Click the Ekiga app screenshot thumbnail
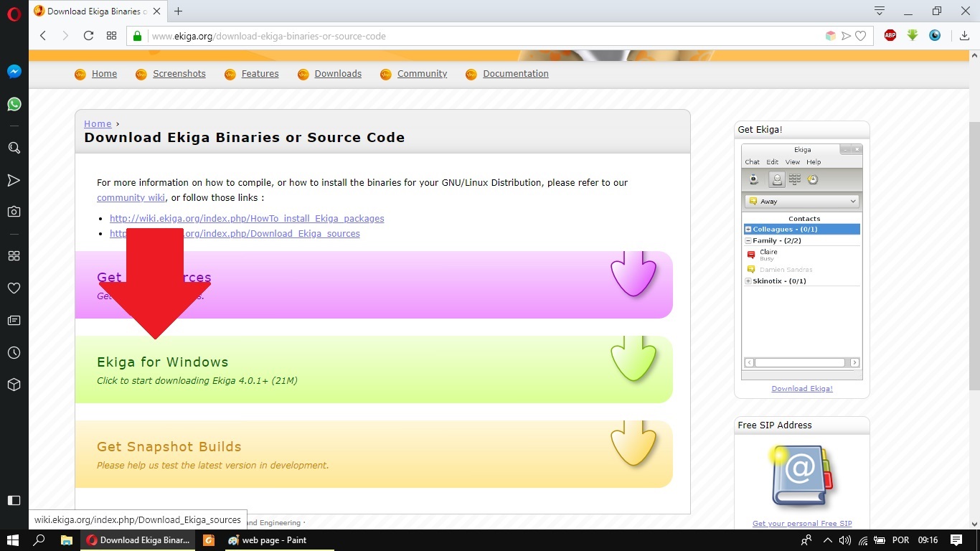 coord(802,262)
